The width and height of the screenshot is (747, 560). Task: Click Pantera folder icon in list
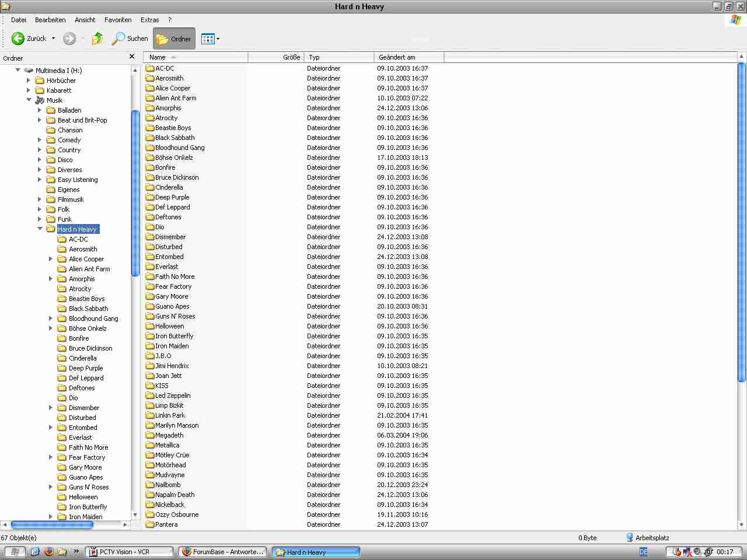[x=150, y=524]
